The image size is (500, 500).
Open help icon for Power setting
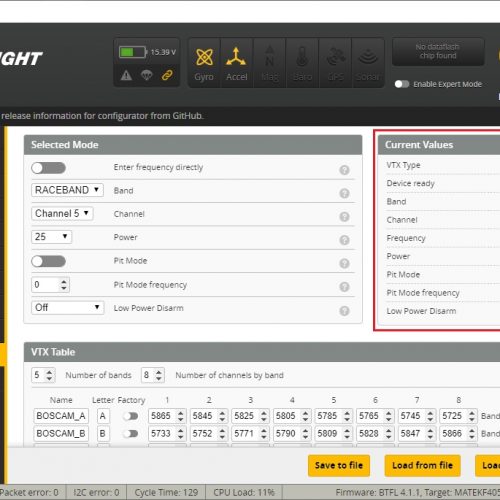pyautogui.click(x=344, y=240)
